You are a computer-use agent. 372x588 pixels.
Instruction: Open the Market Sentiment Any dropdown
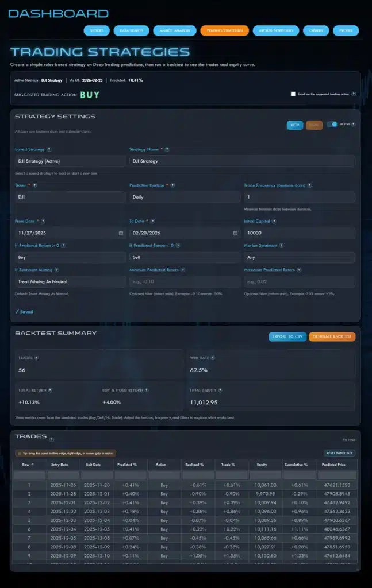click(299, 258)
